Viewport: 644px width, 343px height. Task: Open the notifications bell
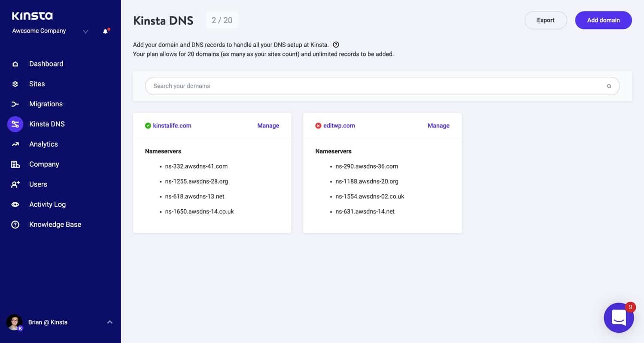click(106, 31)
